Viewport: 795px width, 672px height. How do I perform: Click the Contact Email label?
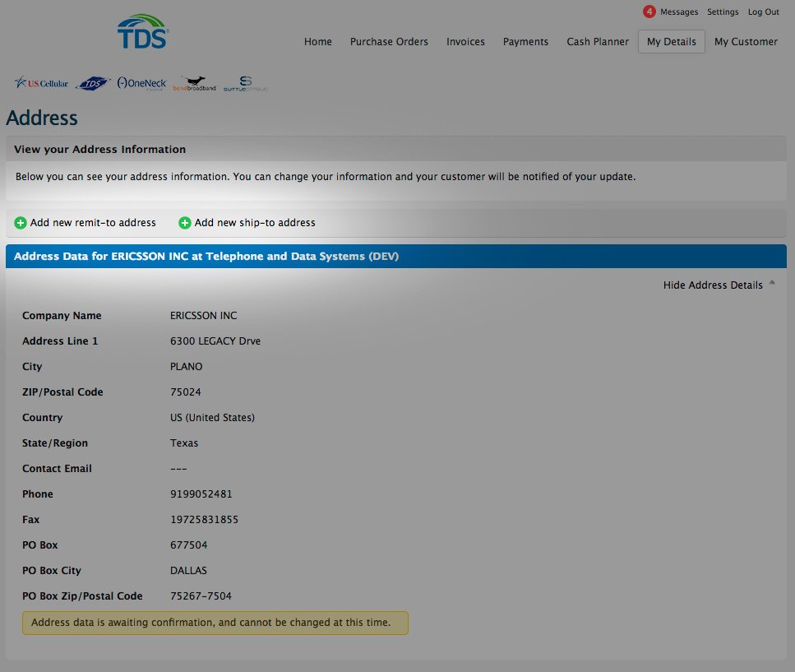coord(57,469)
